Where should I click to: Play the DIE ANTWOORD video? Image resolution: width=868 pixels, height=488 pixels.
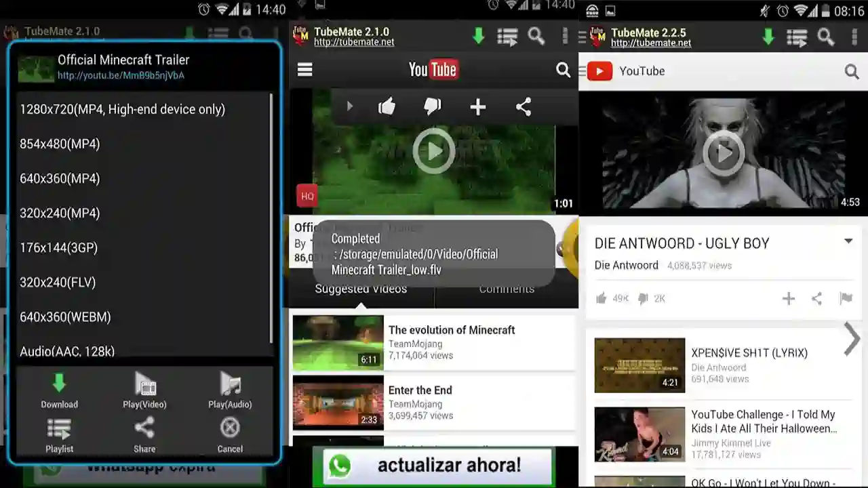coord(724,152)
